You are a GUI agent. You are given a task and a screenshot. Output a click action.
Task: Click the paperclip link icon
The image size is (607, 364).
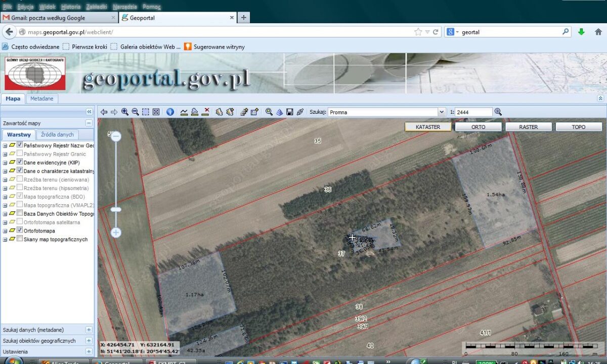pyautogui.click(x=300, y=112)
